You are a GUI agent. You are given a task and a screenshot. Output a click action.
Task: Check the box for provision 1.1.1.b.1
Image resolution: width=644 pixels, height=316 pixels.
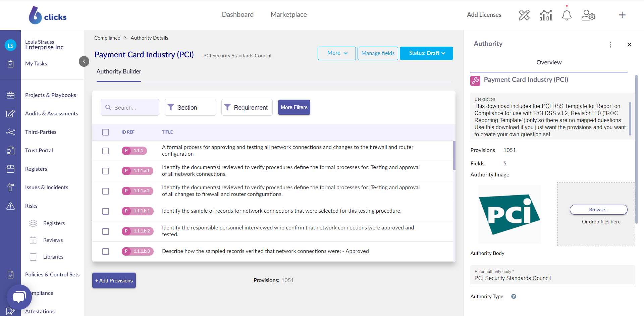[x=106, y=211]
